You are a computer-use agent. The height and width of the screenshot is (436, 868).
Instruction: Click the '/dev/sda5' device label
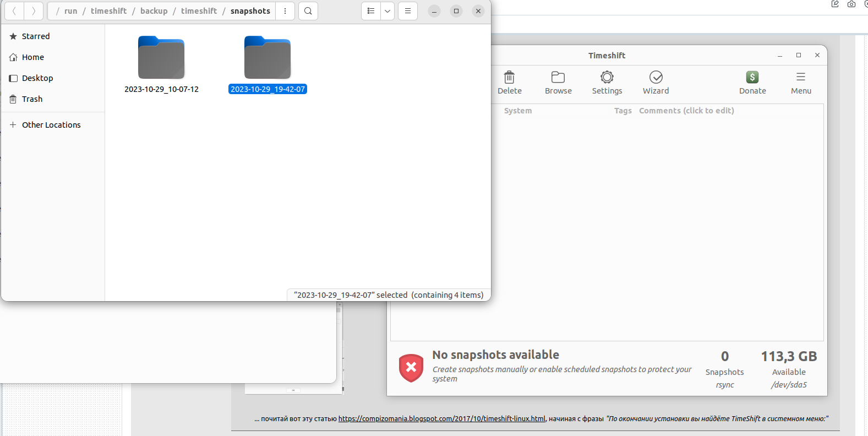[789, 385]
